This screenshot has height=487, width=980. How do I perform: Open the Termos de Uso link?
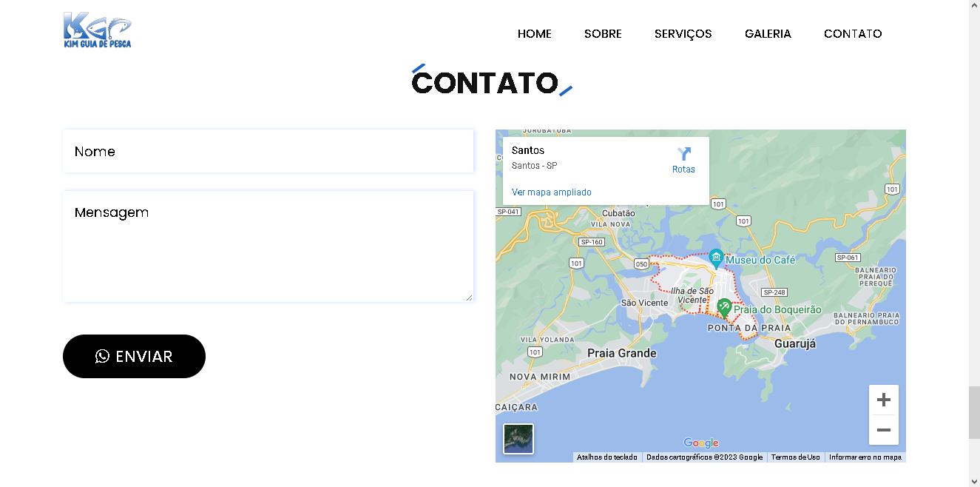[795, 457]
